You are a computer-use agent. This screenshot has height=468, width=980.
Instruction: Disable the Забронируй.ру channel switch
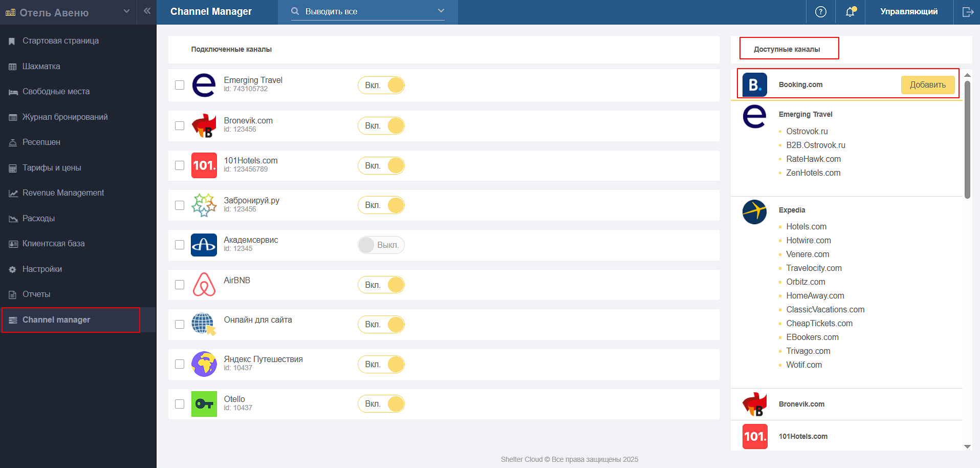[x=381, y=205]
